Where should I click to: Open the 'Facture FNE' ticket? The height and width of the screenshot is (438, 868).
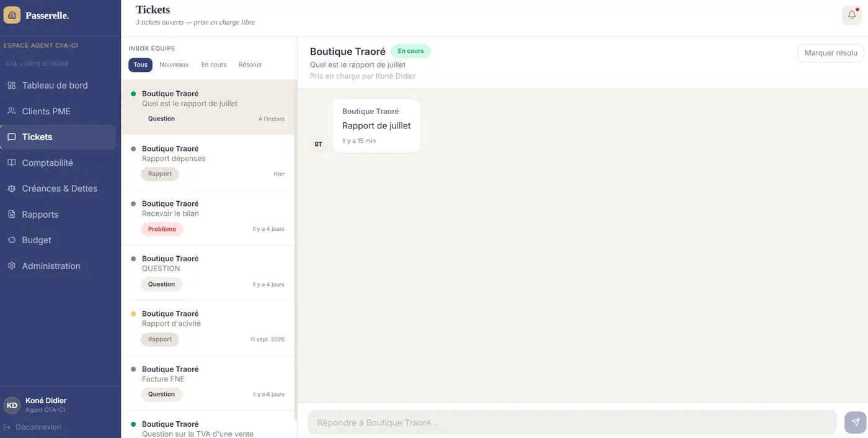pyautogui.click(x=208, y=383)
